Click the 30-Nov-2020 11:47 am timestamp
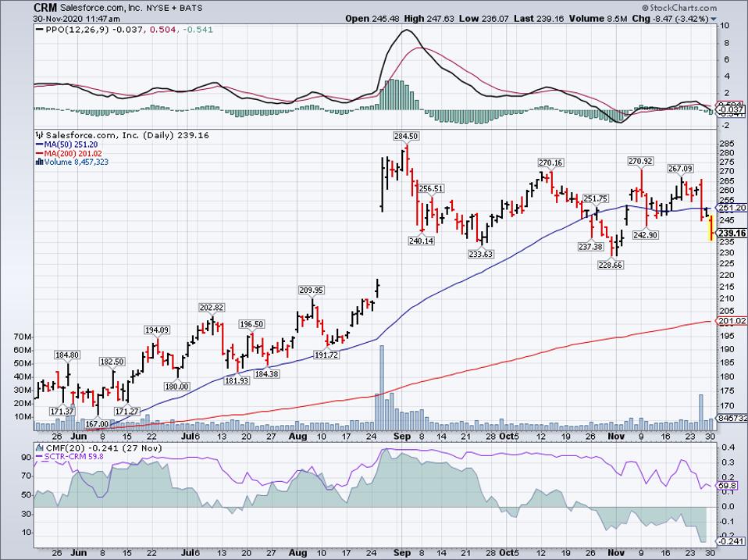Screen dimensions: 748x560 click(77, 19)
